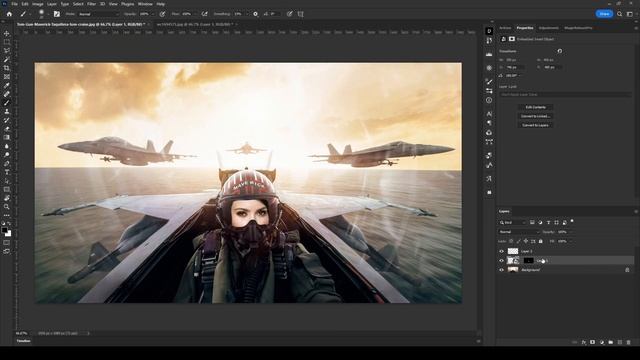This screenshot has height=360, width=640.
Task: Delete layer with the trash icon
Action: tap(629, 342)
